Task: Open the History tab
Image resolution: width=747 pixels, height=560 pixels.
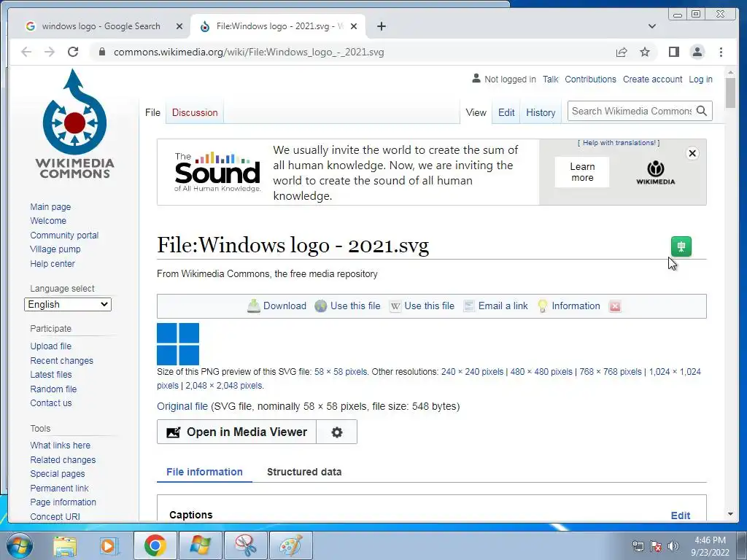Action: pos(541,112)
